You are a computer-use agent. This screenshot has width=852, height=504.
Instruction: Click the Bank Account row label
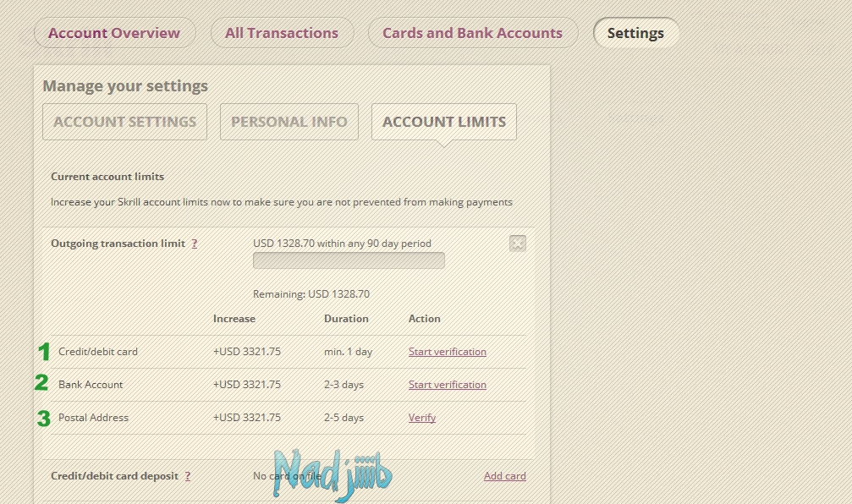91,385
